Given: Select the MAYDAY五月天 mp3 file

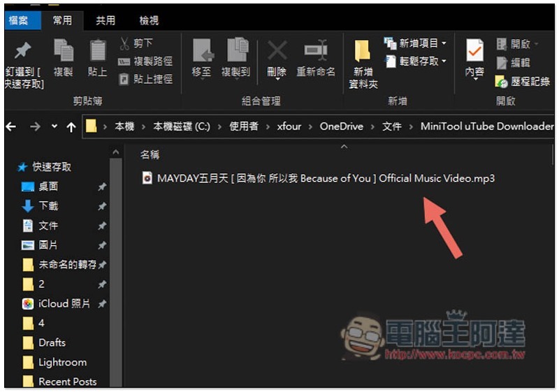Looking at the screenshot, I should pyautogui.click(x=319, y=178).
